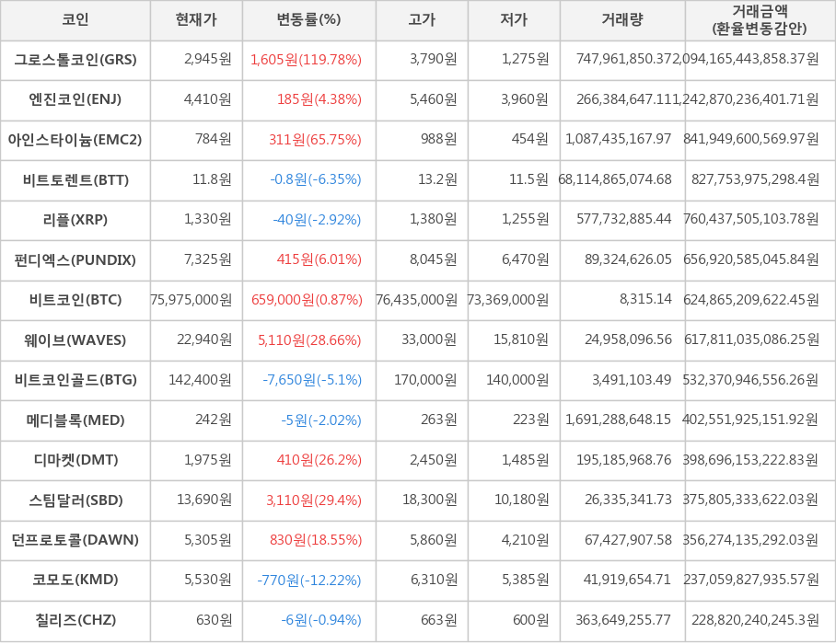This screenshot has width=836, height=644.
Task: Click the 거래금액 column header
Action: pos(760,20)
